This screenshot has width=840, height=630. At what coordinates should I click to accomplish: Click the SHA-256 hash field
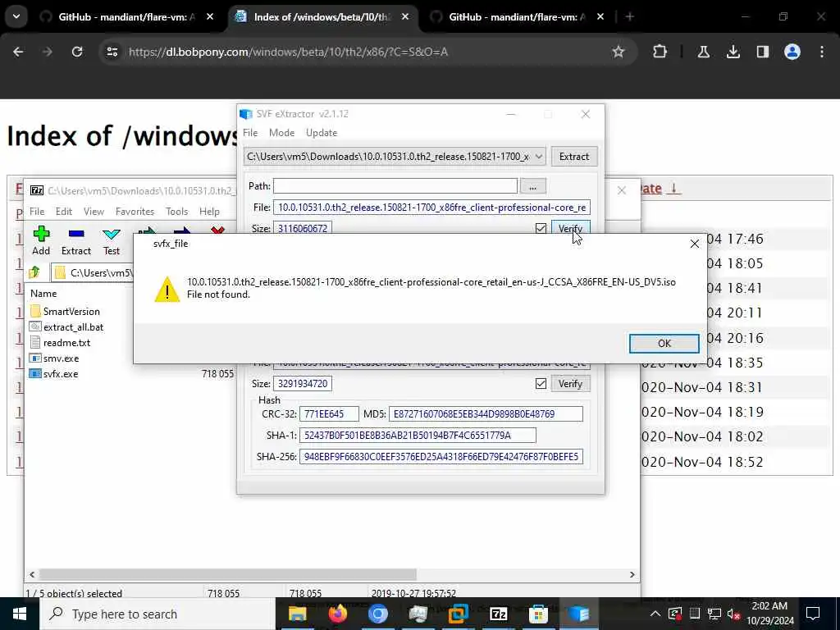[441, 457]
